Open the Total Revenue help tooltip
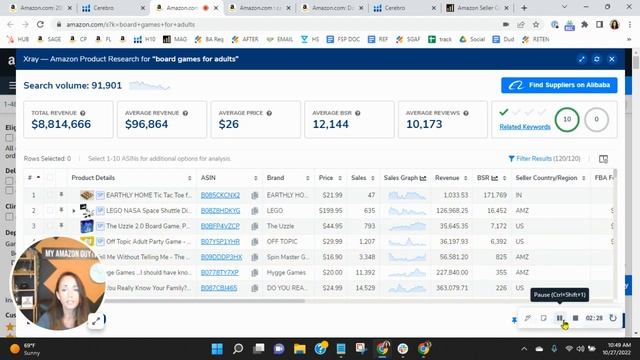Screen dimensions: 640x360 pyautogui.click(x=83, y=113)
